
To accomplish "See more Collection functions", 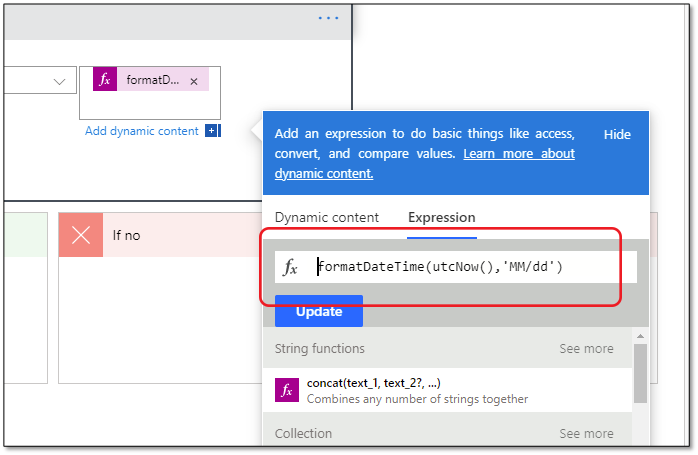I will pyautogui.click(x=586, y=433).
